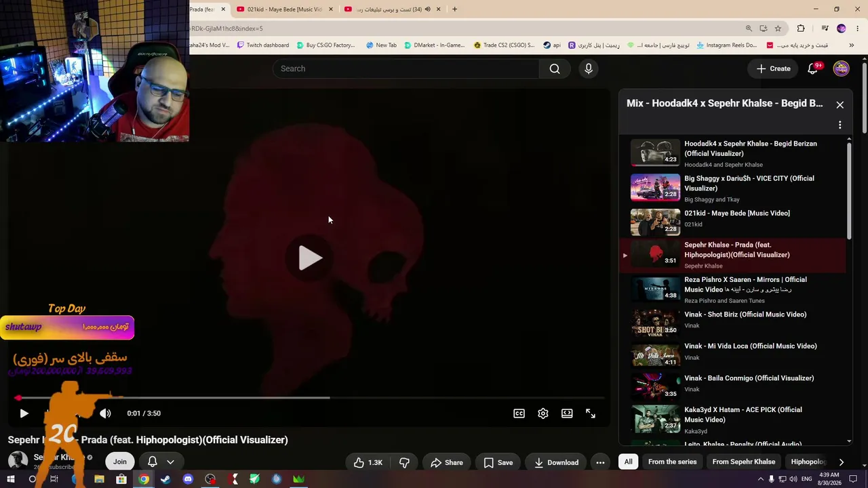Image resolution: width=868 pixels, height=488 pixels.
Task: Open Big Shaggy x Dariu$h VICE CITY video
Action: pyautogui.click(x=733, y=188)
